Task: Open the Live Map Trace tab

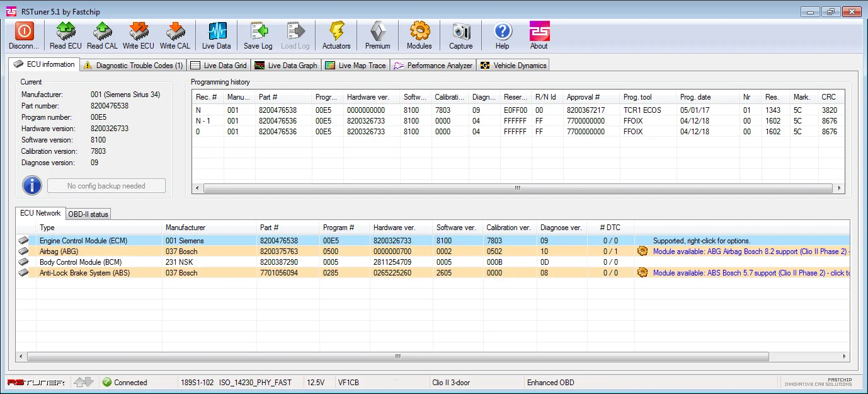Action: coord(356,65)
